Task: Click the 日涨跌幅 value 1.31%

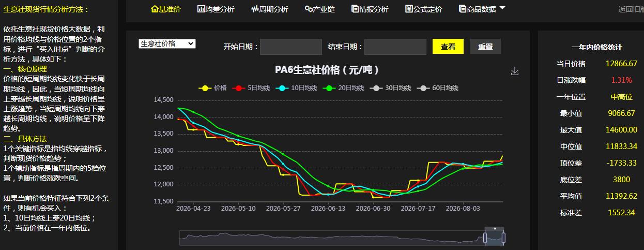Action: point(621,80)
